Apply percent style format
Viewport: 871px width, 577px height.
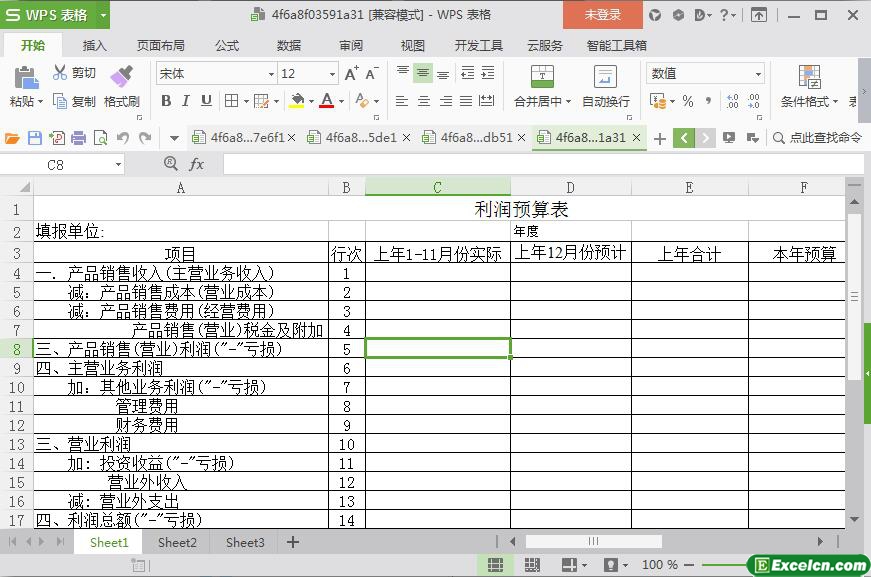tap(688, 101)
